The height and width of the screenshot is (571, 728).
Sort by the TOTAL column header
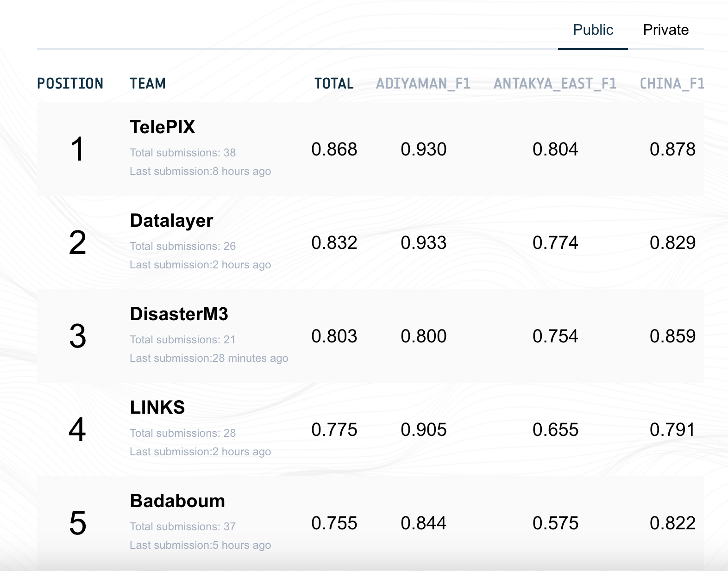tap(334, 84)
